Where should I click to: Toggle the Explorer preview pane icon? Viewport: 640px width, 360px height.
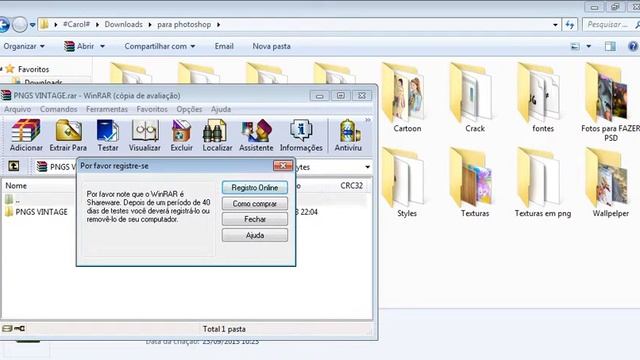[x=610, y=46]
